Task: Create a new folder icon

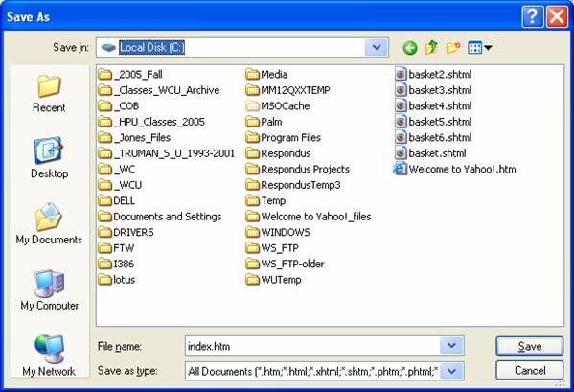Action: 453,48
